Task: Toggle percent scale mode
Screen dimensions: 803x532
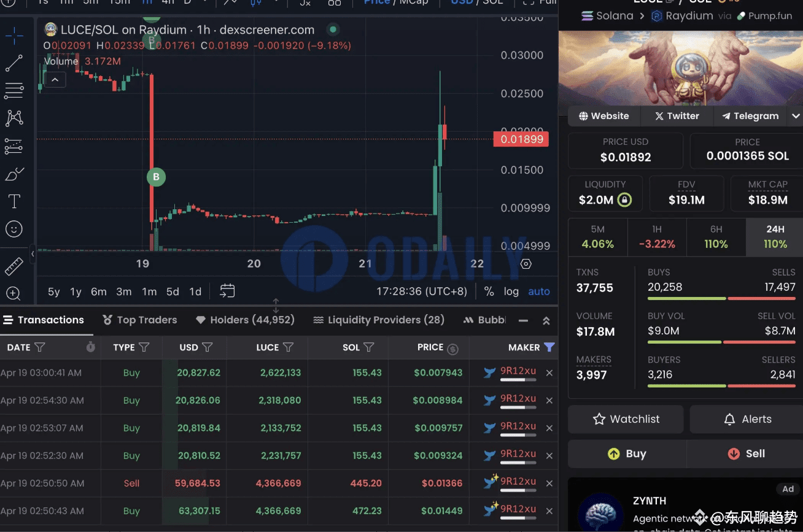Action: 489,291
